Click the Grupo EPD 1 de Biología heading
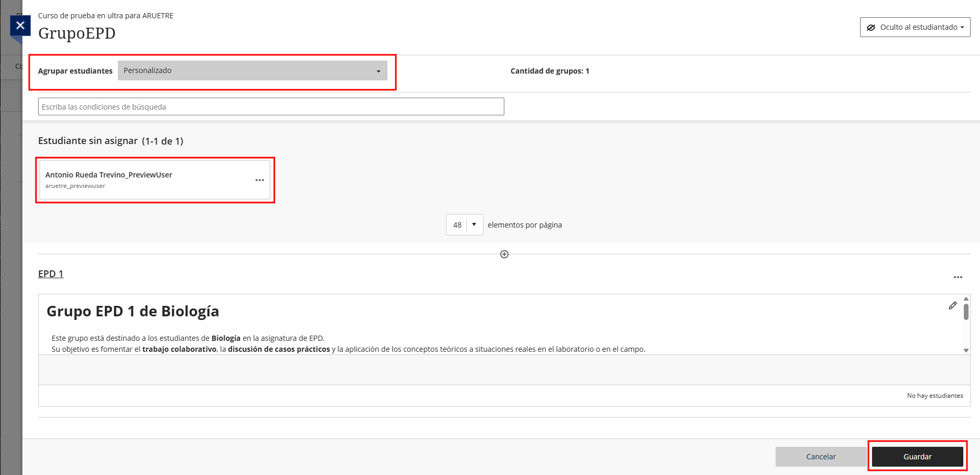The image size is (980, 475). point(132,311)
